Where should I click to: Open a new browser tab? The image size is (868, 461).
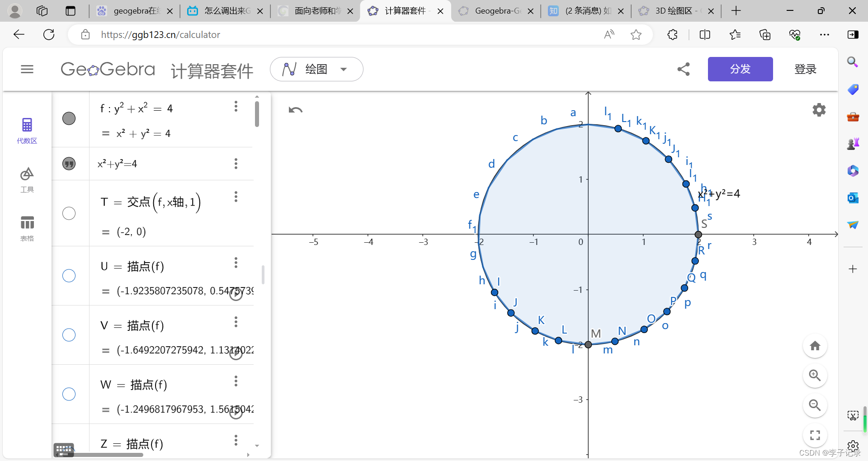point(736,11)
